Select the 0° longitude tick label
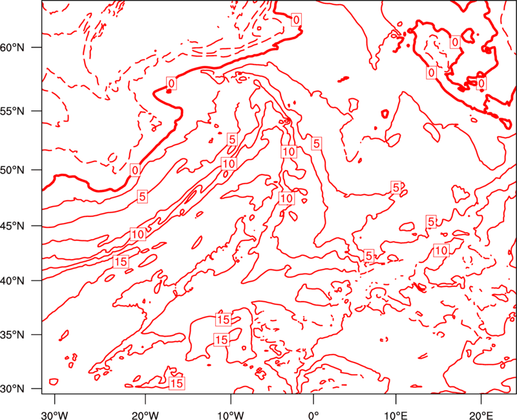The width and height of the screenshot is (517, 420). coord(313,415)
